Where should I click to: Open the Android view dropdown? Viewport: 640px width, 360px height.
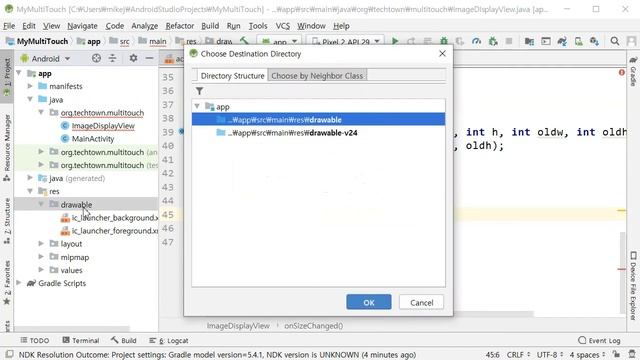click(46, 58)
